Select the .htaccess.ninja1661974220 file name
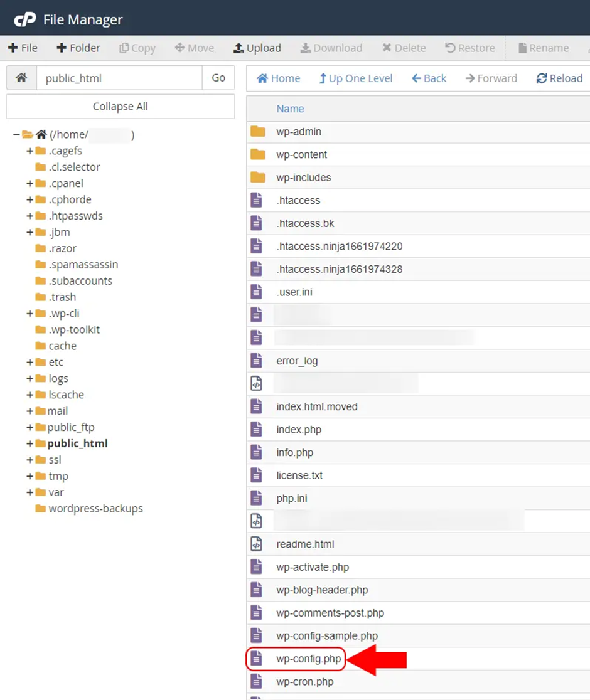This screenshot has height=700, width=590. click(340, 246)
